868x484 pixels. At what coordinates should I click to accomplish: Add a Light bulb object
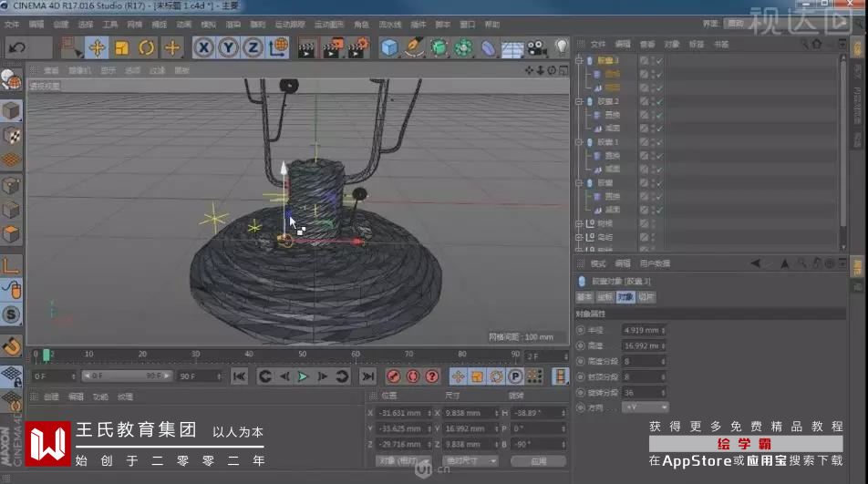click(x=561, y=47)
